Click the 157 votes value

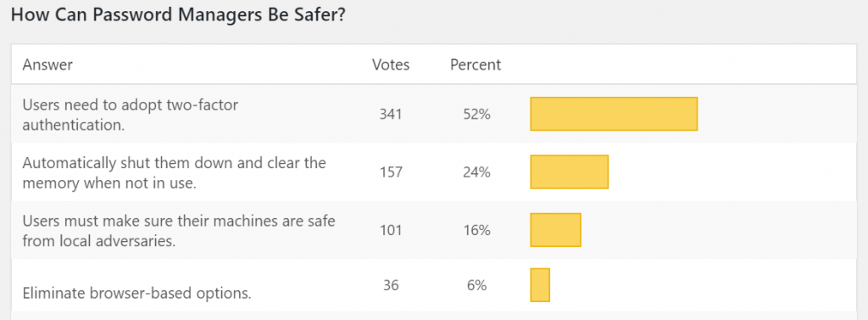[x=390, y=172]
